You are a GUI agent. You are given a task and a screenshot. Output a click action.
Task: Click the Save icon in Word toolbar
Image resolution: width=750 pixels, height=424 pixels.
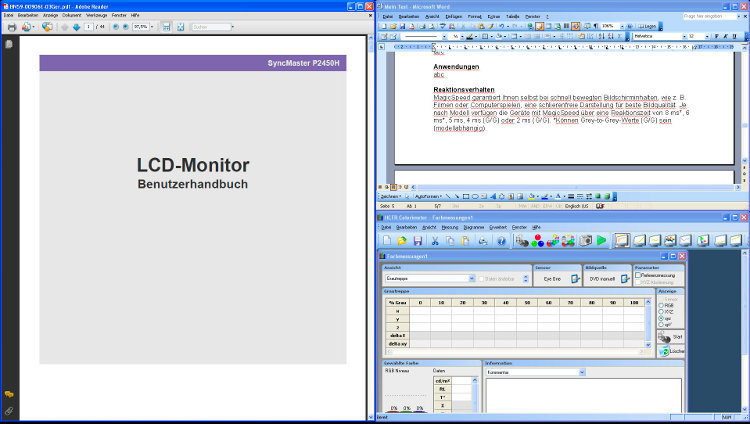tap(402, 26)
